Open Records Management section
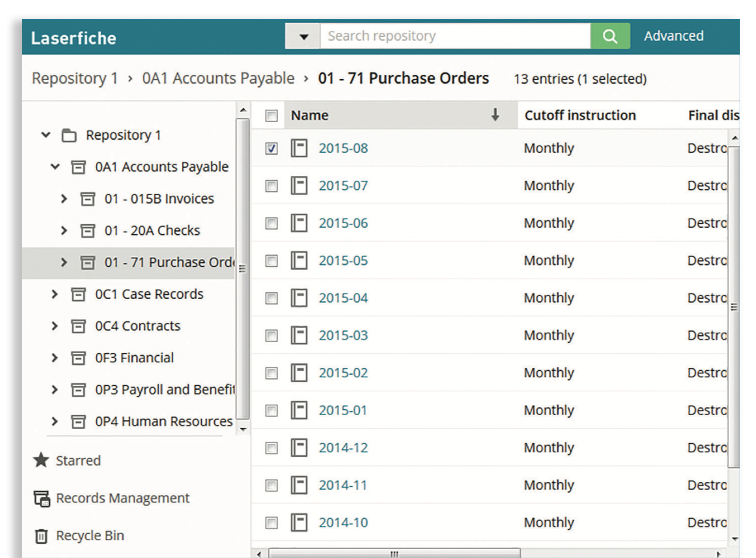This screenshot has width=756, height=558. coord(123,498)
